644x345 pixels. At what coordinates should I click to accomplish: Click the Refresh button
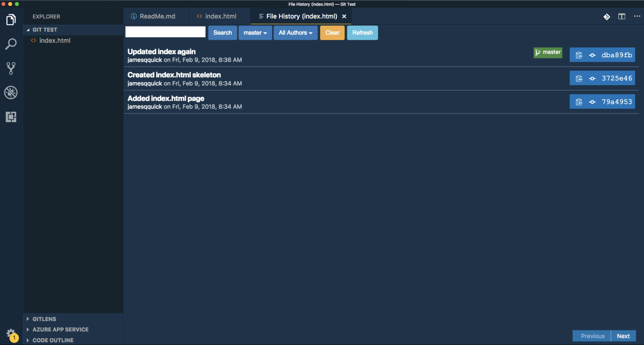click(362, 32)
